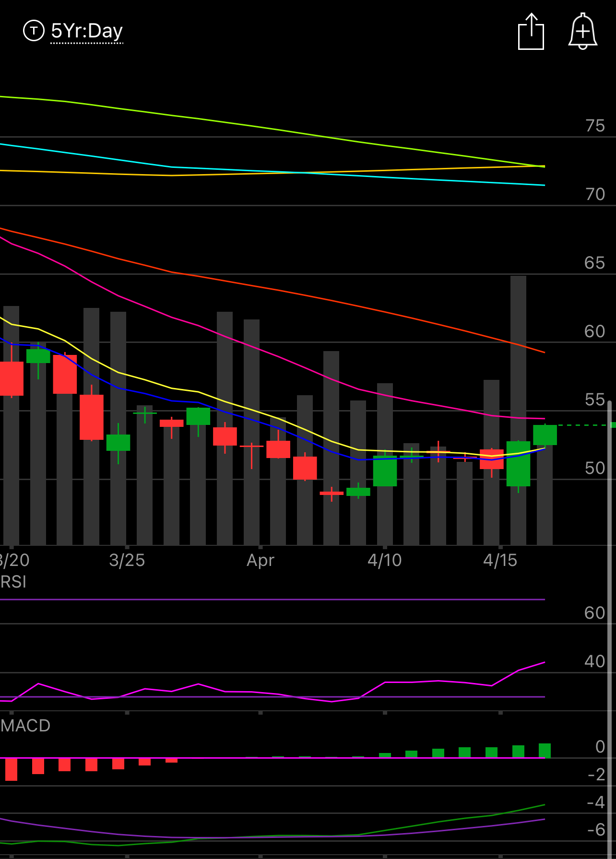Select the tallest gray volume bar

[x=518, y=410]
